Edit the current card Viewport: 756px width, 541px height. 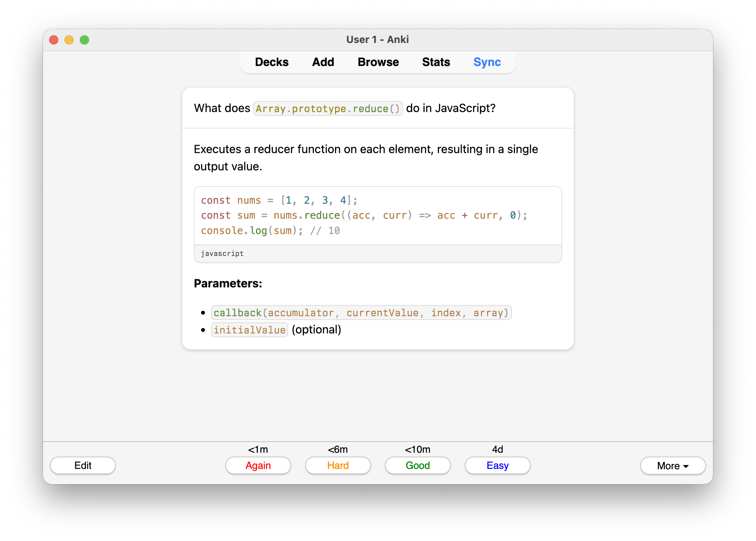click(83, 465)
